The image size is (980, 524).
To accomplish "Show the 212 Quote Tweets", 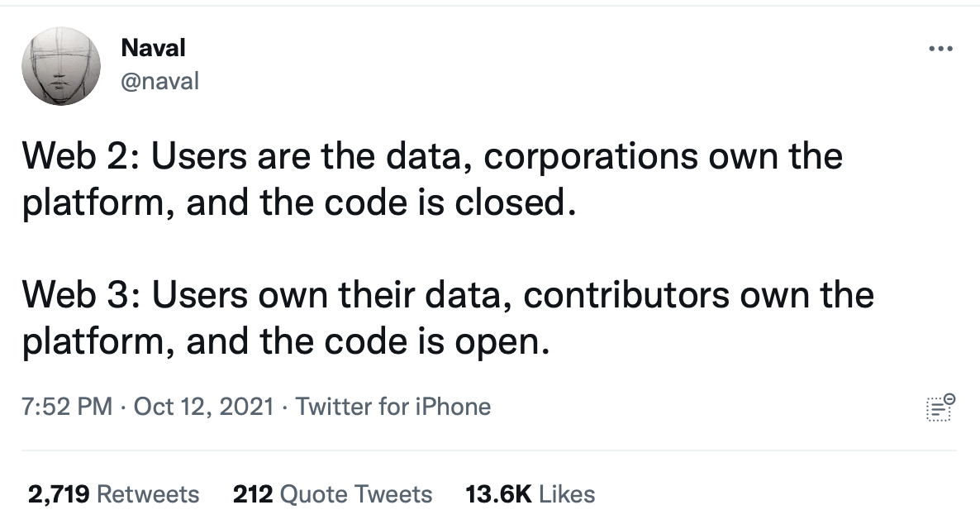I will [332, 494].
